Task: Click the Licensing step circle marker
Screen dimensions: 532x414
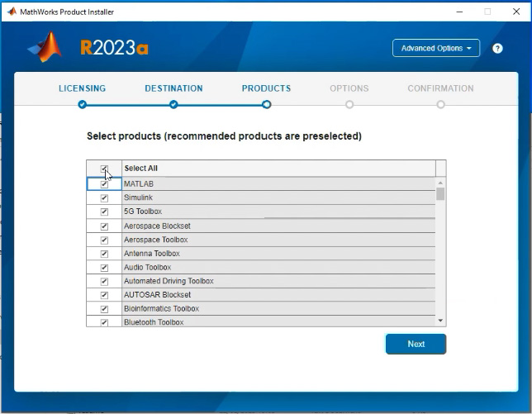Action: point(82,104)
